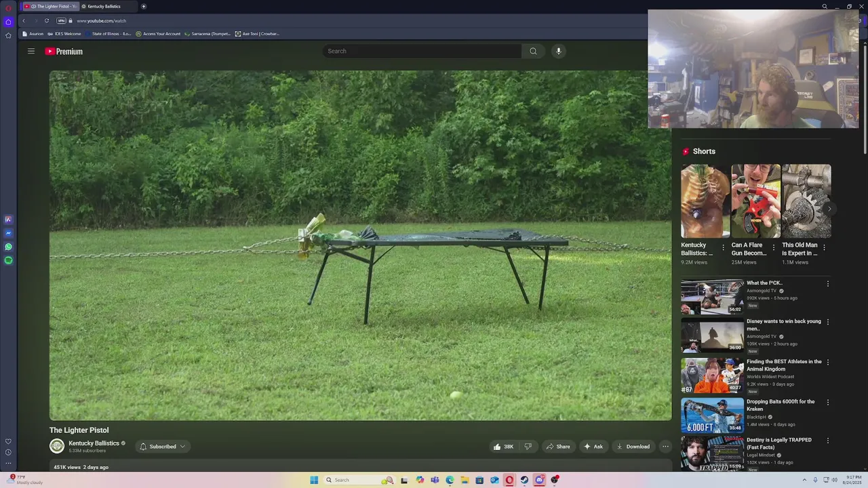Open Messenger in Opera sidebar
The image size is (868, 488).
coord(8,233)
